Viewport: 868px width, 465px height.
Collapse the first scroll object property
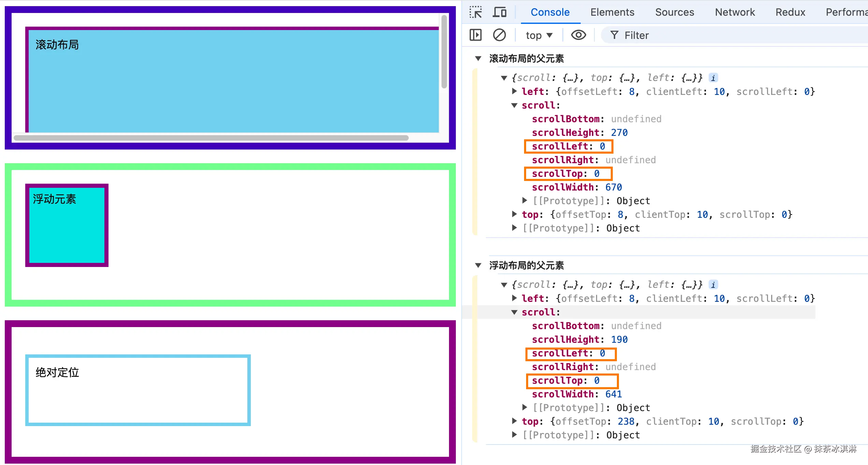(515, 105)
